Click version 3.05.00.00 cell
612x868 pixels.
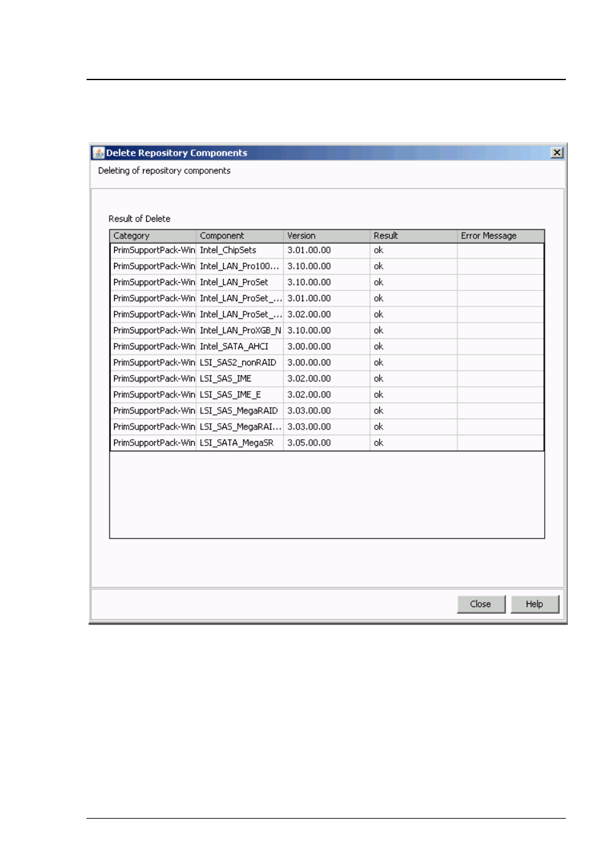coord(327,442)
